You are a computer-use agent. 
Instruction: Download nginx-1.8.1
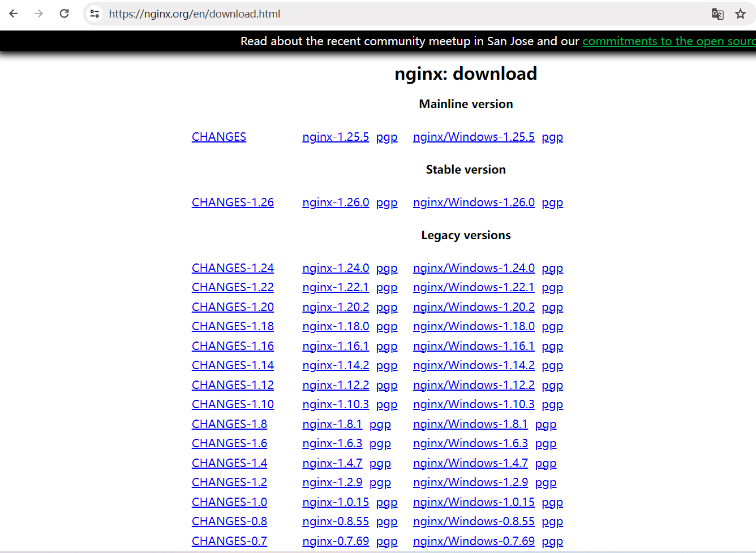tap(332, 424)
